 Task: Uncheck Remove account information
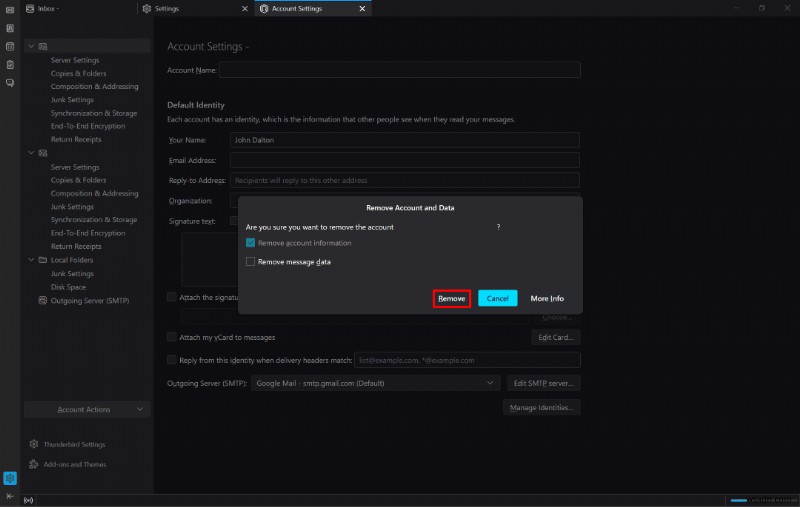[250, 243]
